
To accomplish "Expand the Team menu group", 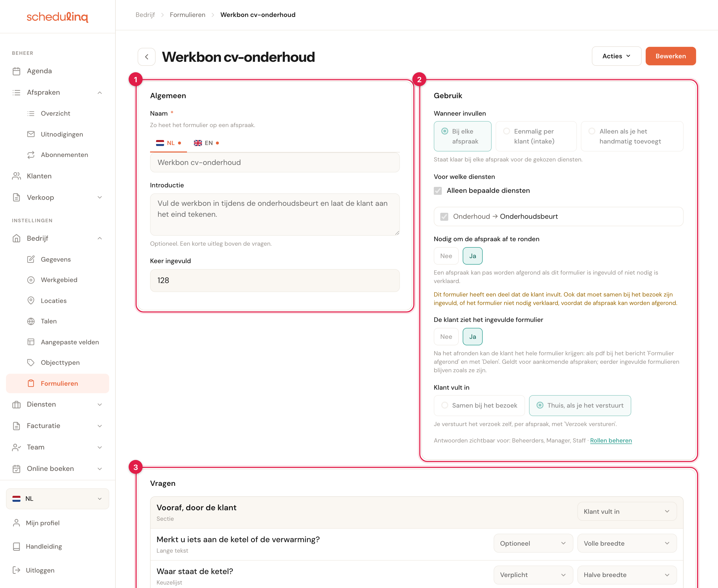I will pyautogui.click(x=100, y=447).
